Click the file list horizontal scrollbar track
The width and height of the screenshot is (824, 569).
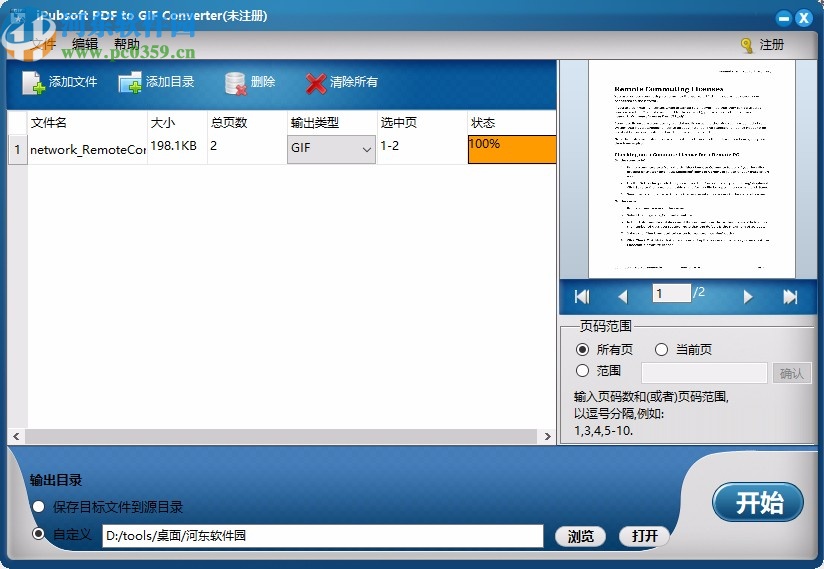click(x=281, y=436)
